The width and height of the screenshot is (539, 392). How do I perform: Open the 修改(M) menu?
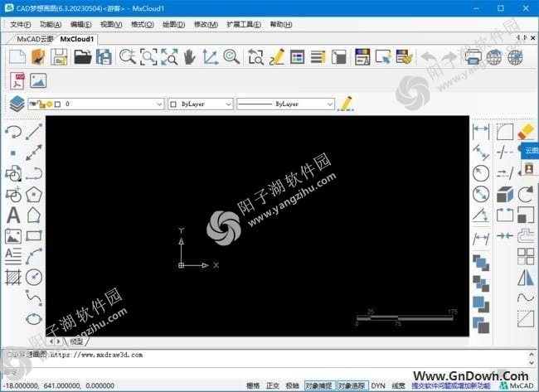point(206,24)
